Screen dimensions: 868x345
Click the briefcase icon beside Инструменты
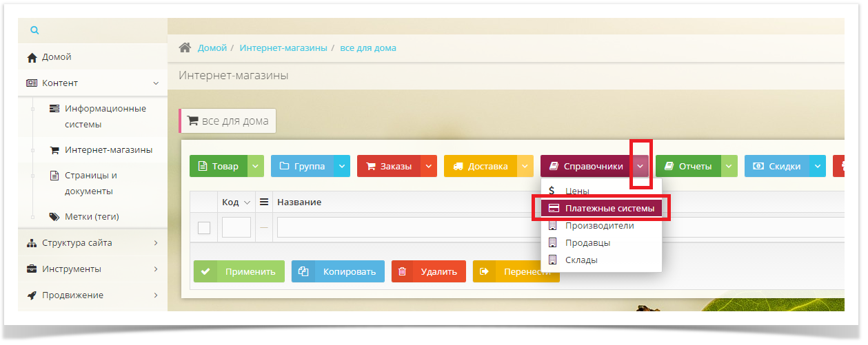pos(32,269)
